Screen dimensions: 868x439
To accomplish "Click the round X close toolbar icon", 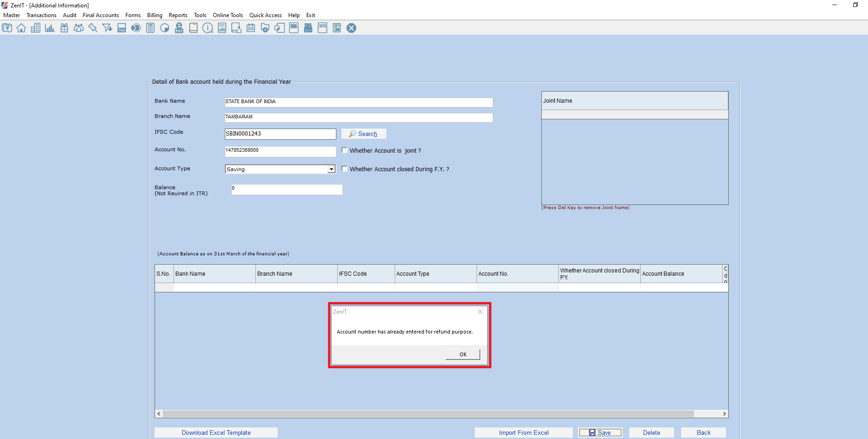I will (x=352, y=28).
